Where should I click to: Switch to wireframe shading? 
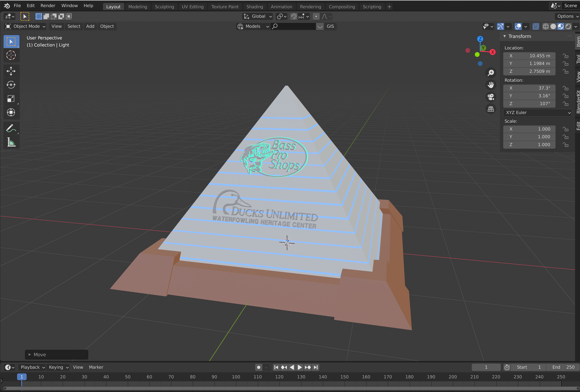click(546, 26)
